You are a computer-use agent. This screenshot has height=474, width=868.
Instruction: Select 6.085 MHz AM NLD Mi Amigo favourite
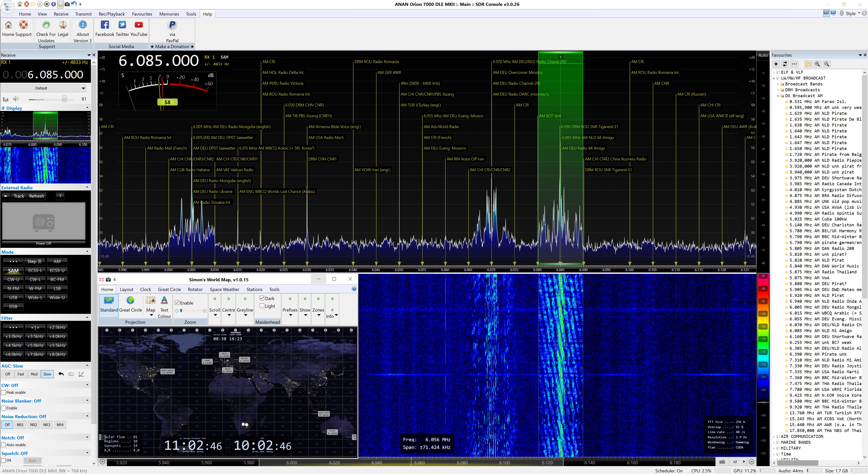(820, 331)
